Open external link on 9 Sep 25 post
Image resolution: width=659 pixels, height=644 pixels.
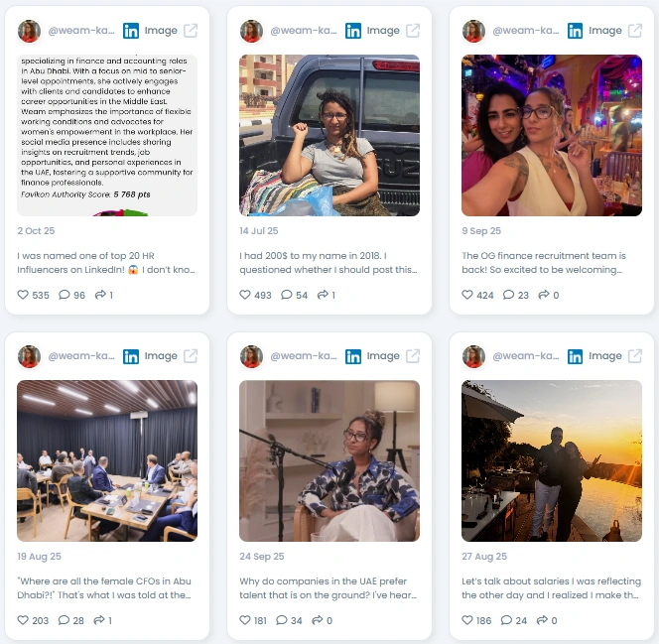coord(634,31)
